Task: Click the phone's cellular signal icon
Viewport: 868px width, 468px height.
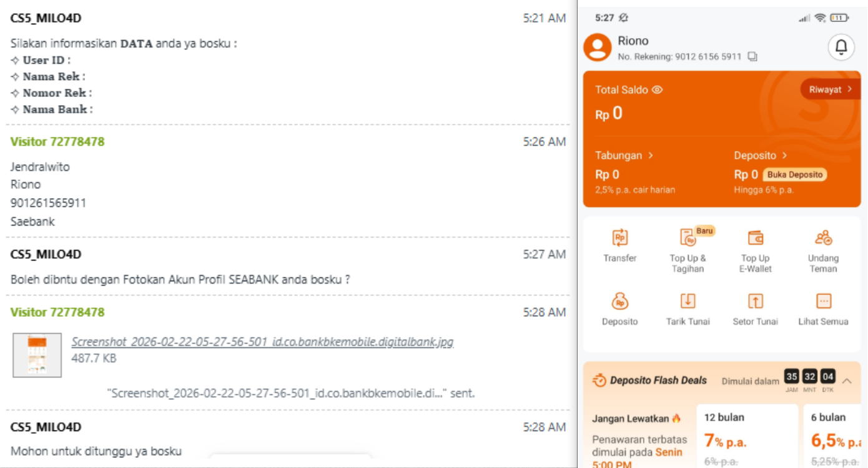Action: click(804, 18)
